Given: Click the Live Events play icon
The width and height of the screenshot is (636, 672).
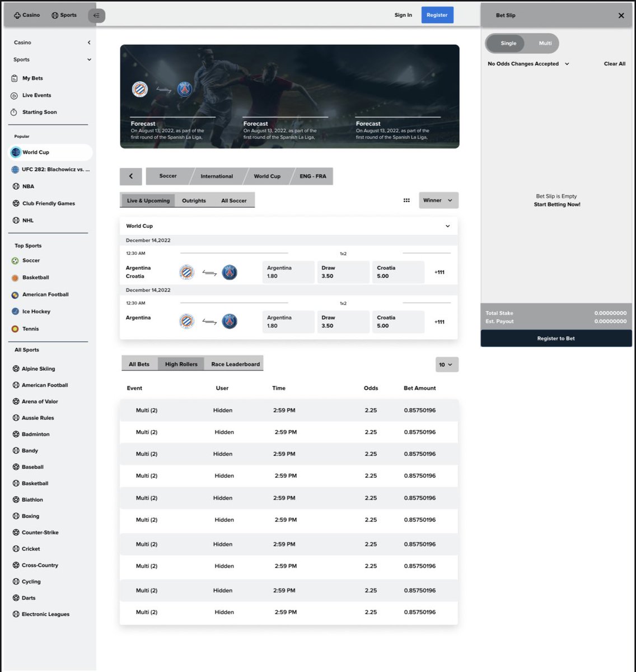Looking at the screenshot, I should click(15, 95).
